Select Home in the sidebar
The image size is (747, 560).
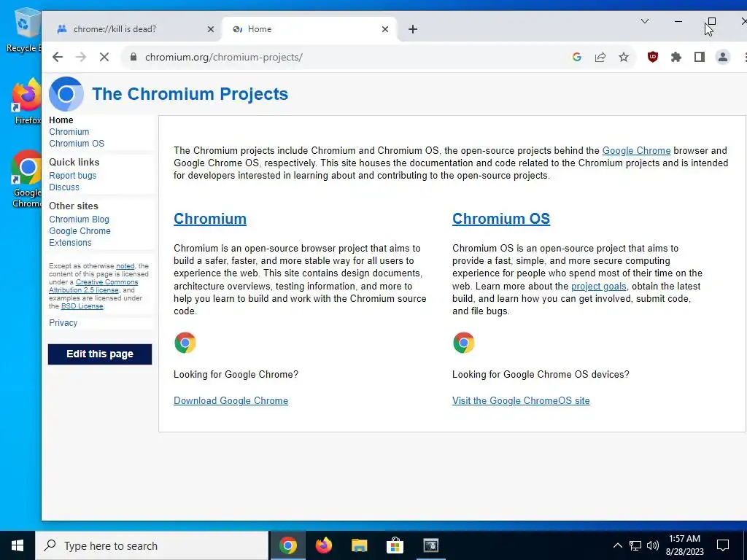61,120
